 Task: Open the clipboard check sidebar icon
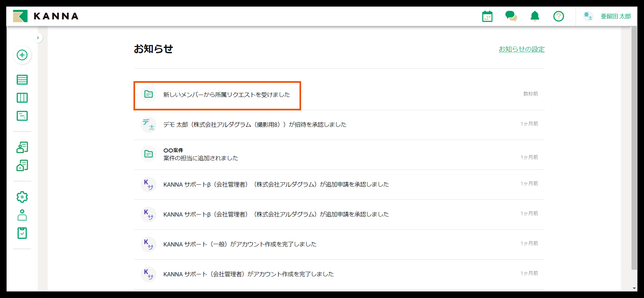click(x=22, y=233)
